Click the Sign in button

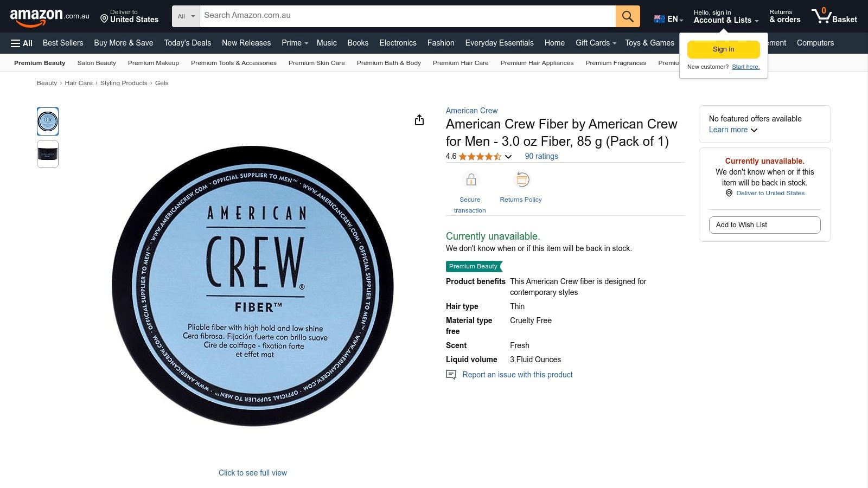point(723,49)
